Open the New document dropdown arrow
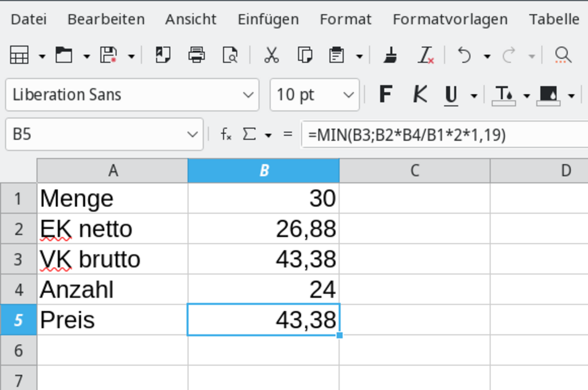The height and width of the screenshot is (390, 588). 42,56
